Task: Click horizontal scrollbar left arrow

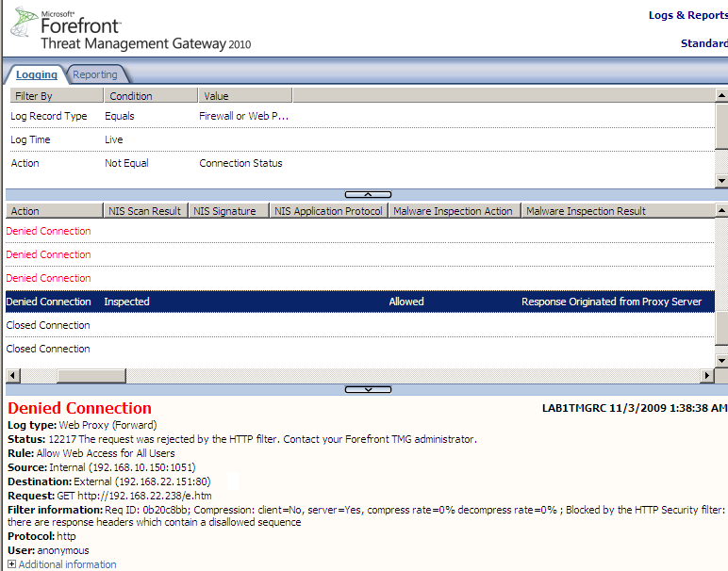Action: click(x=13, y=375)
